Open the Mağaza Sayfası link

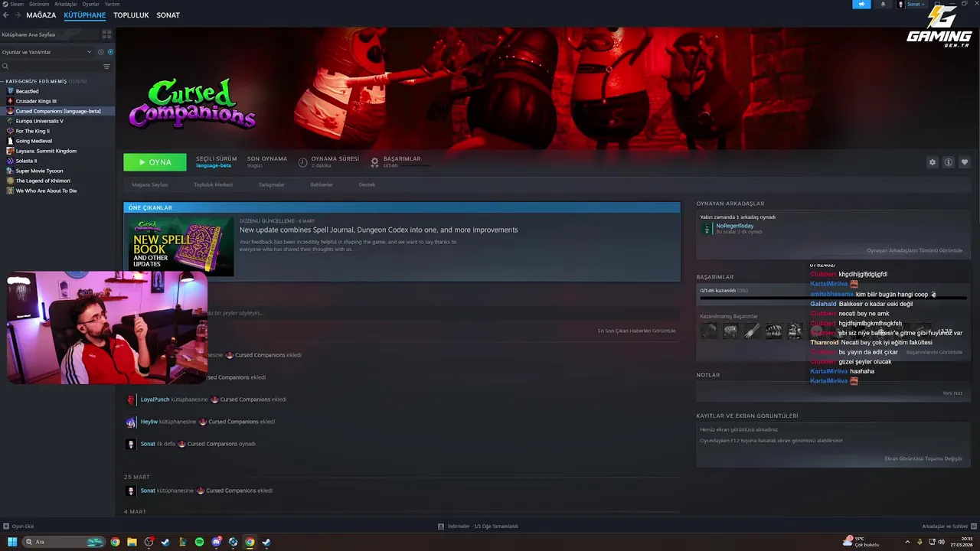(149, 184)
